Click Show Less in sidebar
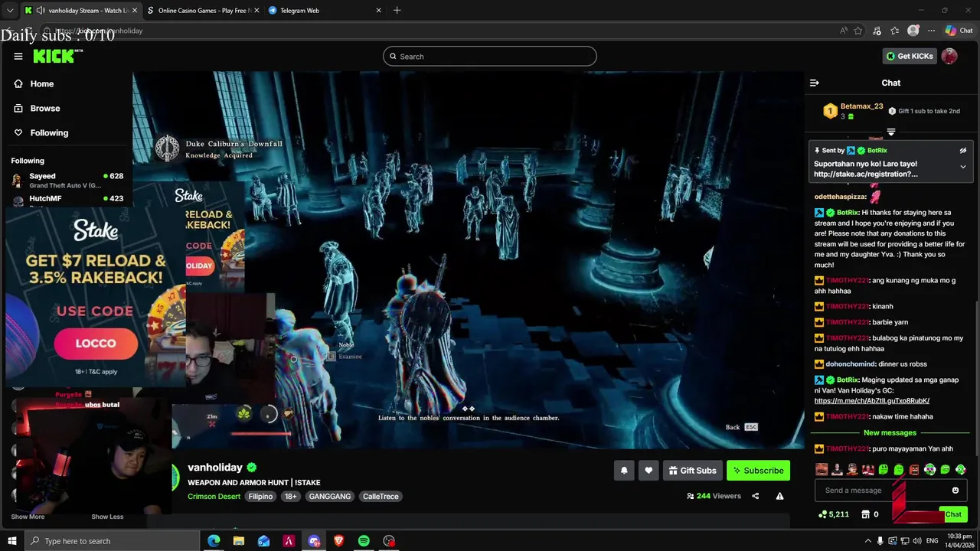The height and width of the screenshot is (551, 980). pos(107,517)
